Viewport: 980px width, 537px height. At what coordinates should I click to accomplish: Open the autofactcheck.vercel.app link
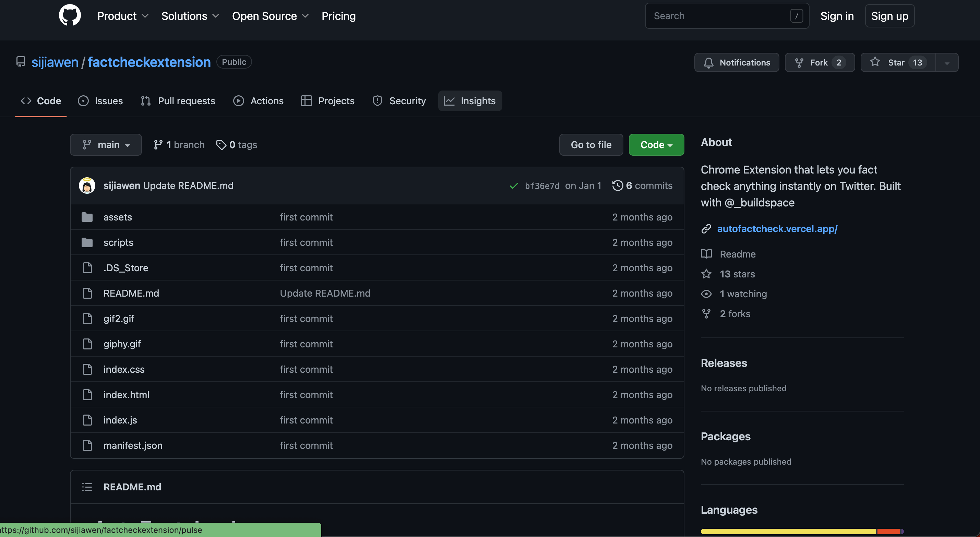[x=777, y=228]
